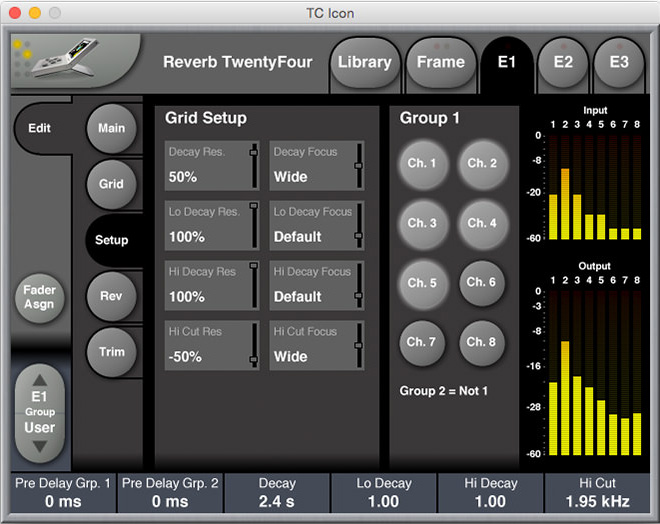Select Hi Decay 1.00 fader cell
This screenshot has width=660, height=524.
491,493
